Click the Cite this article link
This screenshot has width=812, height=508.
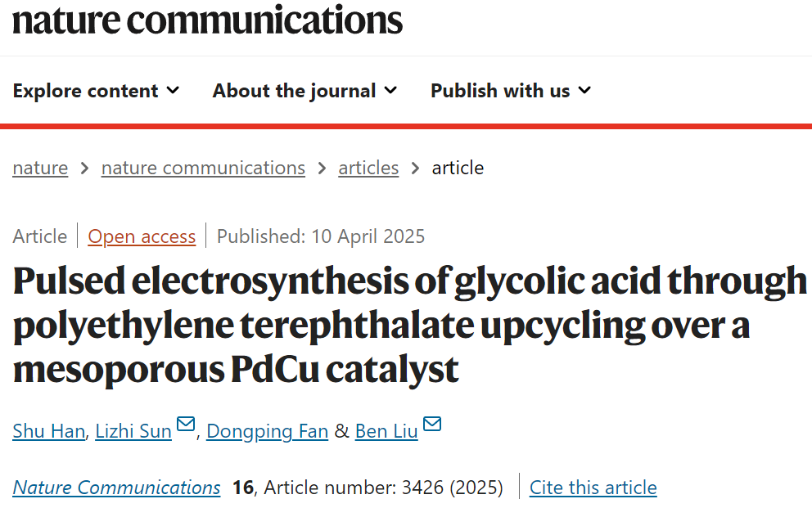pyautogui.click(x=593, y=488)
